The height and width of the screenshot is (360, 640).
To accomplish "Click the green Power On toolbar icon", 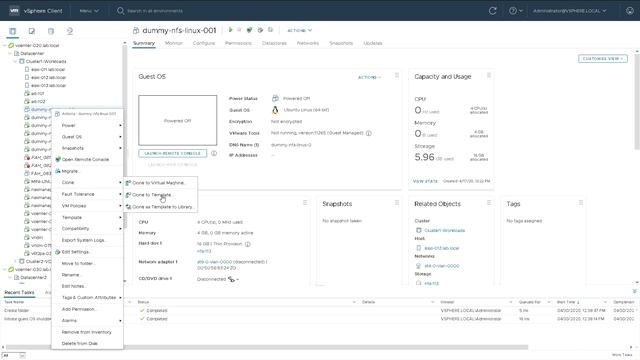I will pyautogui.click(x=231, y=30).
